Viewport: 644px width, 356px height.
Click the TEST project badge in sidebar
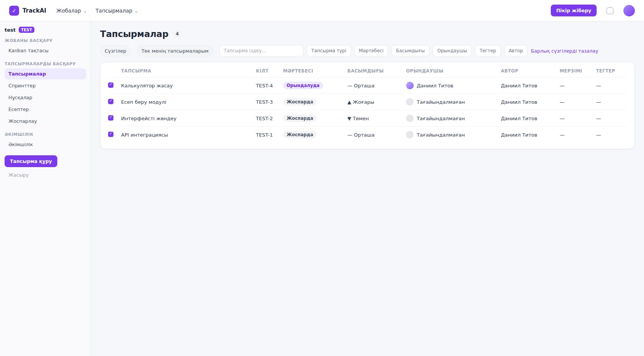pyautogui.click(x=27, y=30)
